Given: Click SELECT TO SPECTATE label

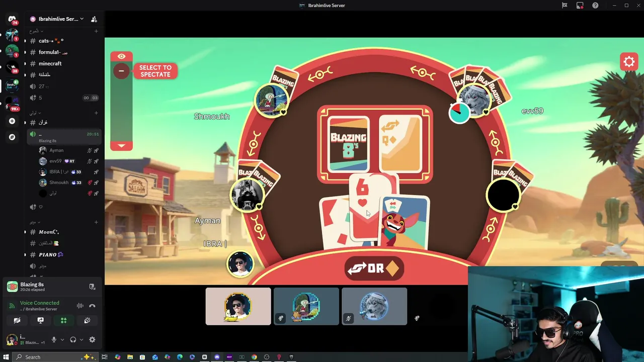Looking at the screenshot, I should (x=155, y=71).
